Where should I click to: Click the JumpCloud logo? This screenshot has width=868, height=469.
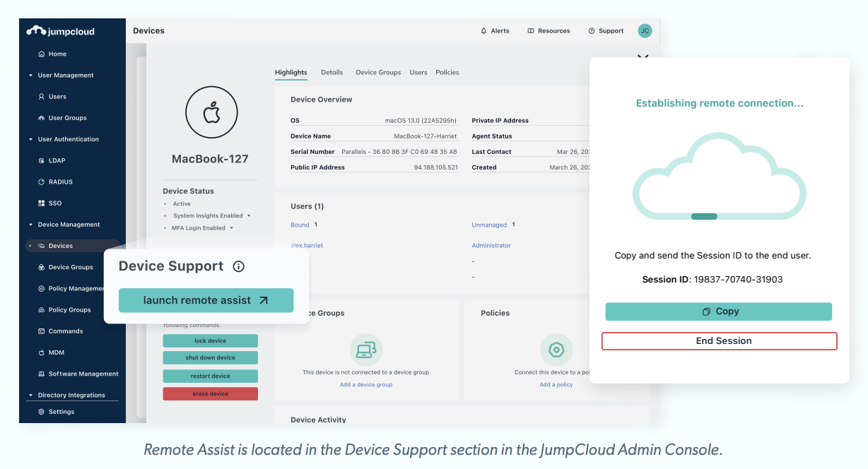click(61, 31)
